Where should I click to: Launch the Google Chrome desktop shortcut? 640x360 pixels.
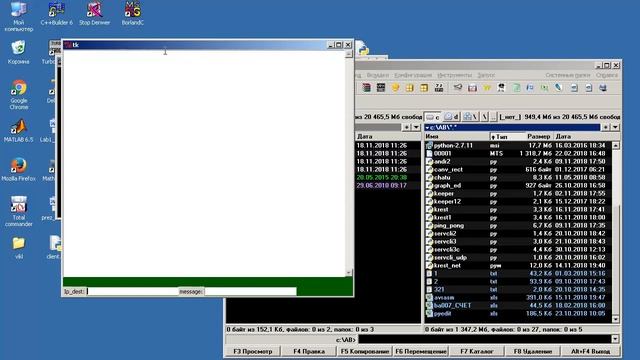pyautogui.click(x=19, y=95)
